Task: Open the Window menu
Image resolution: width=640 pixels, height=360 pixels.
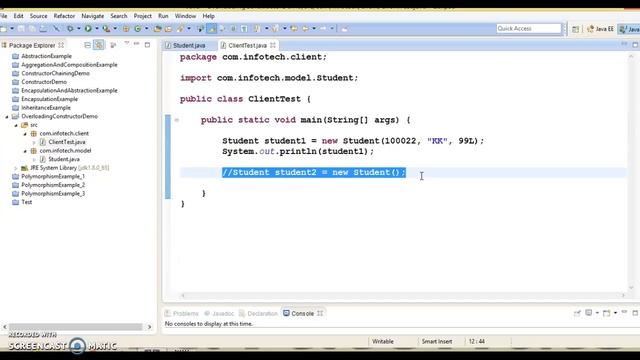Action: point(185,16)
